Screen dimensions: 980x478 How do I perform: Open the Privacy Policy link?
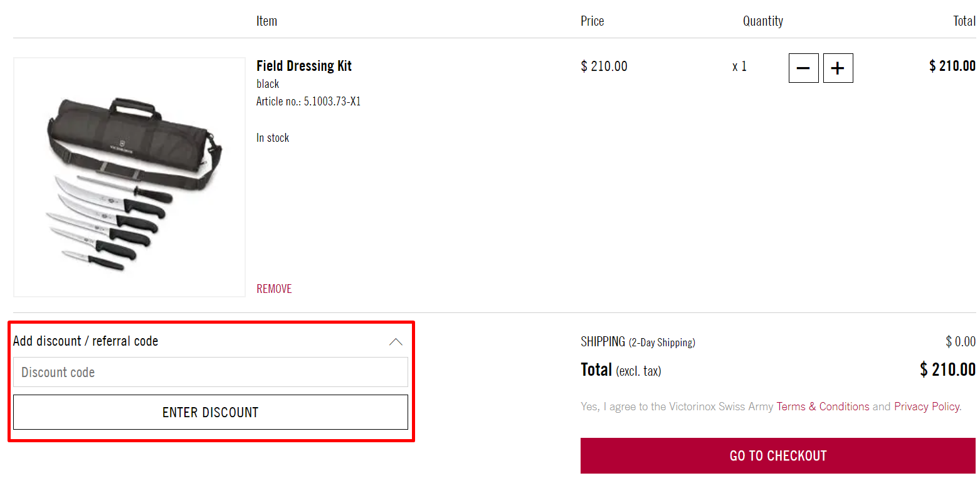tap(927, 406)
